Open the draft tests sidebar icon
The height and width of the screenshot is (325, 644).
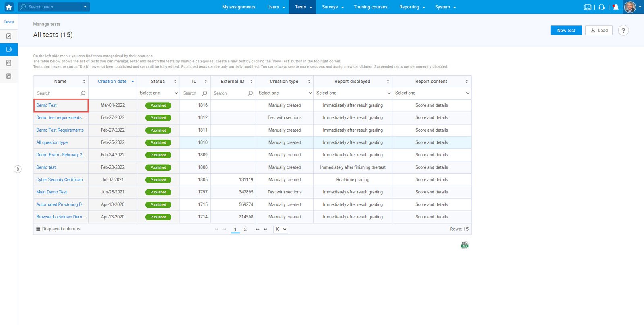(x=9, y=36)
